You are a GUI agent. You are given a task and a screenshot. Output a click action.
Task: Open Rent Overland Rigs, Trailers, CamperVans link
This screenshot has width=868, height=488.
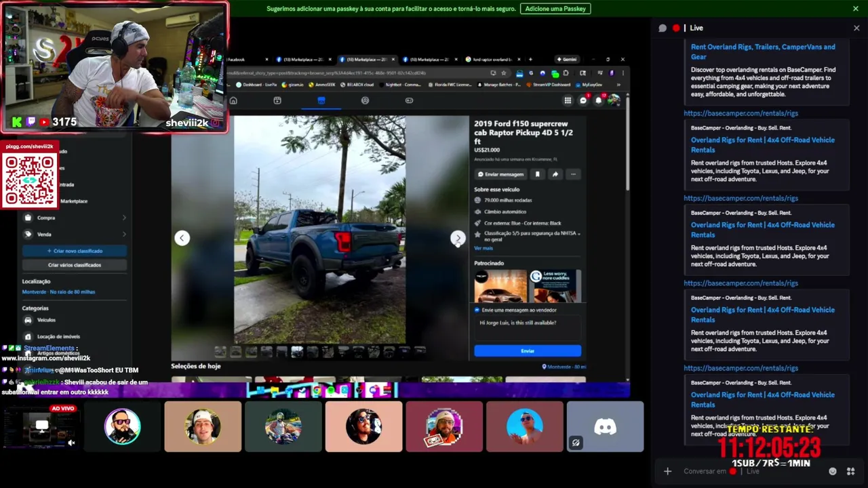(x=763, y=52)
